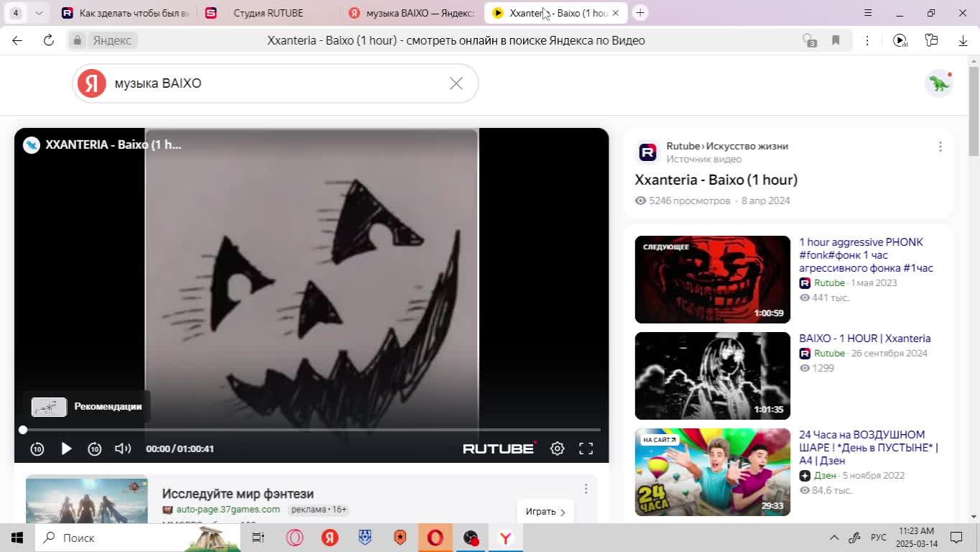Show hidden system tray icons

click(834, 538)
